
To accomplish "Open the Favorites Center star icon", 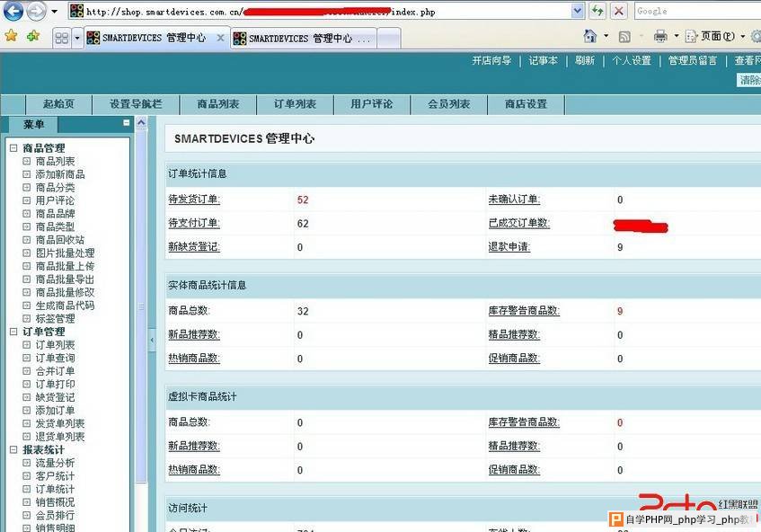I will [11, 35].
